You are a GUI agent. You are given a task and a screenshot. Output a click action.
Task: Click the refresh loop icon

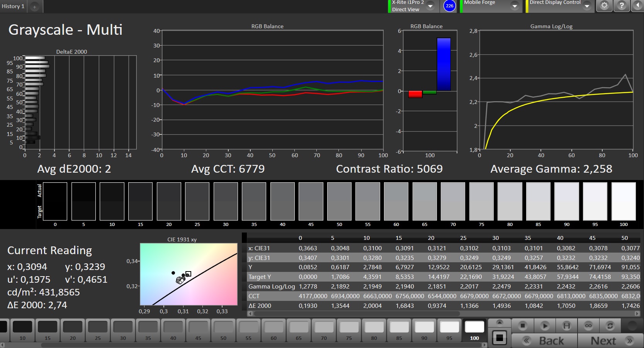610,326
